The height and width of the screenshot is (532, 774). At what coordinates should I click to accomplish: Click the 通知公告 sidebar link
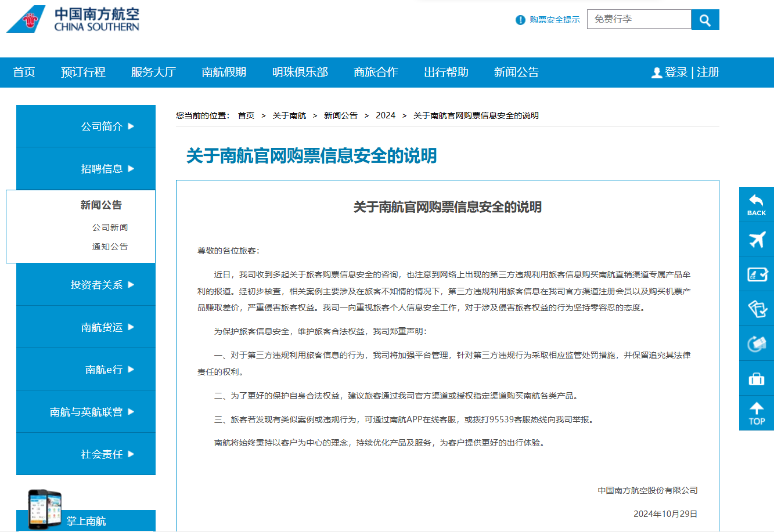point(110,247)
